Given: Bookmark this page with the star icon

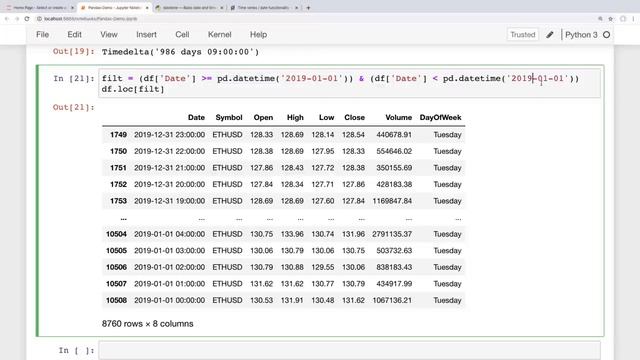Looking at the screenshot, I should (x=611, y=19).
